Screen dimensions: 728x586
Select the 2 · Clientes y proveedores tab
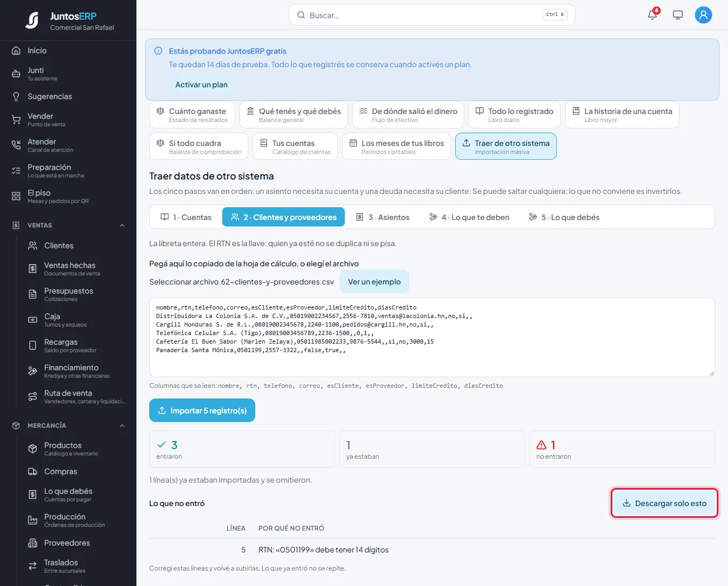(284, 217)
